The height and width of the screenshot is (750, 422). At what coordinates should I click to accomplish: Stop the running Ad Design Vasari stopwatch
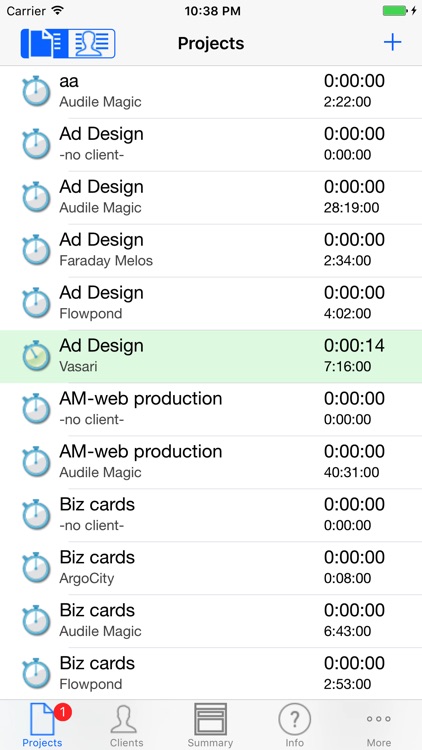(36, 356)
